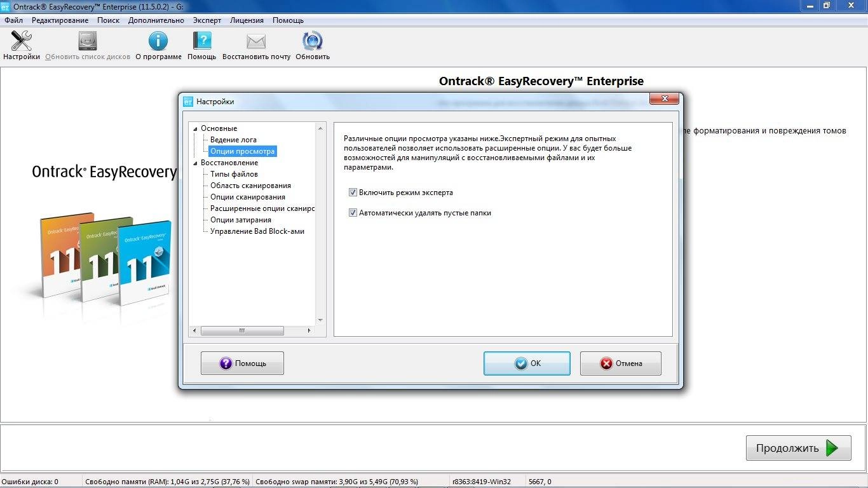Open the Лицензия menu
868x488 pixels.
pos(247,20)
